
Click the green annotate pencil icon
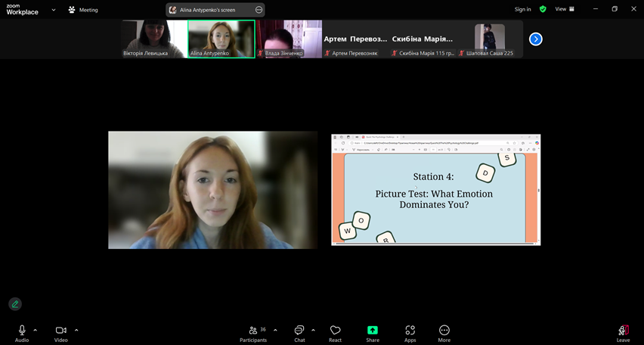[15, 304]
